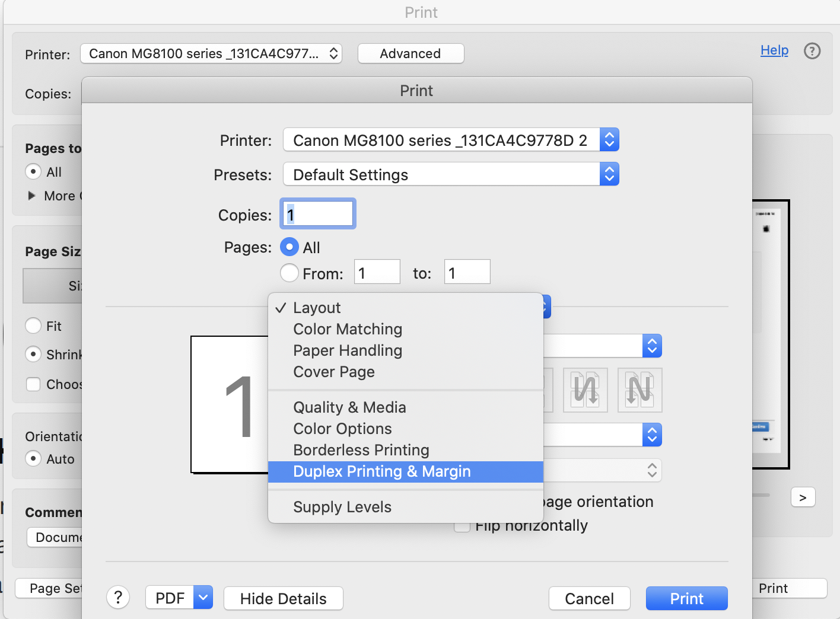Click the question mark button near PDF
Viewport: 840px width, 619px height.
click(x=118, y=598)
